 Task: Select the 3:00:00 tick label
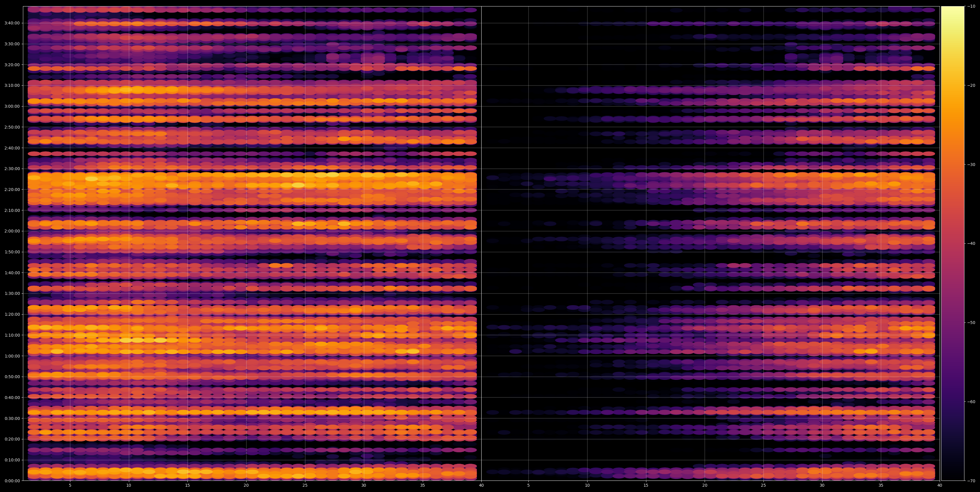pos(12,106)
